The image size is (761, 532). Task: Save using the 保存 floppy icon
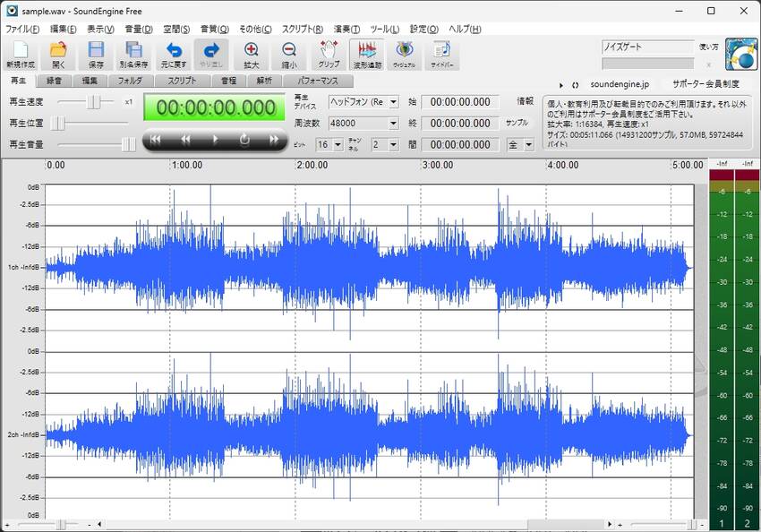click(96, 55)
